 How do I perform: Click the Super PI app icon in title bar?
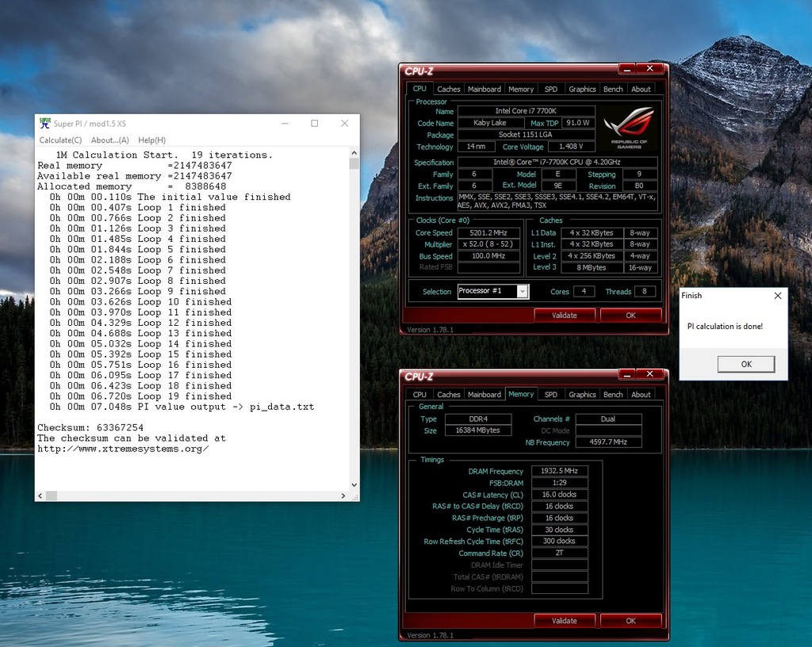coord(45,123)
